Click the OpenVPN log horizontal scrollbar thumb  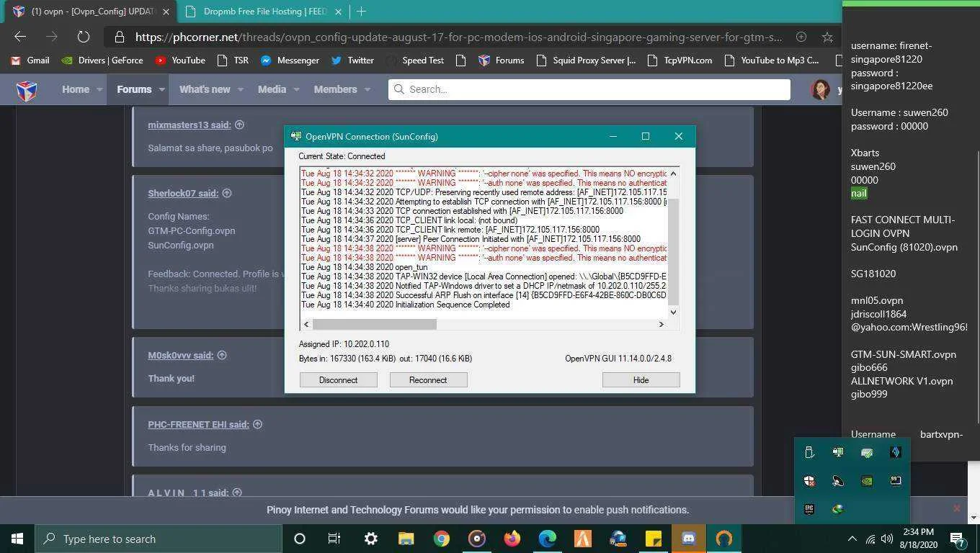point(375,324)
